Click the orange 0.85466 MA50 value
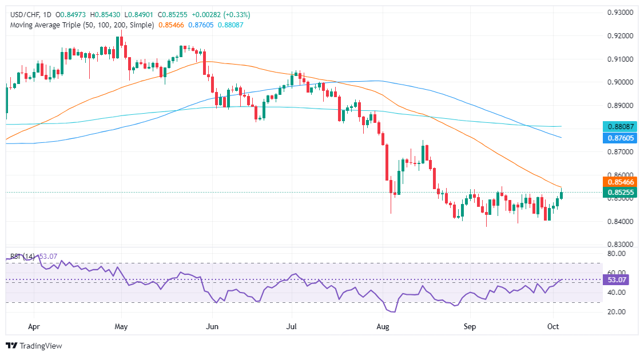This screenshot has width=644, height=356. [171, 25]
